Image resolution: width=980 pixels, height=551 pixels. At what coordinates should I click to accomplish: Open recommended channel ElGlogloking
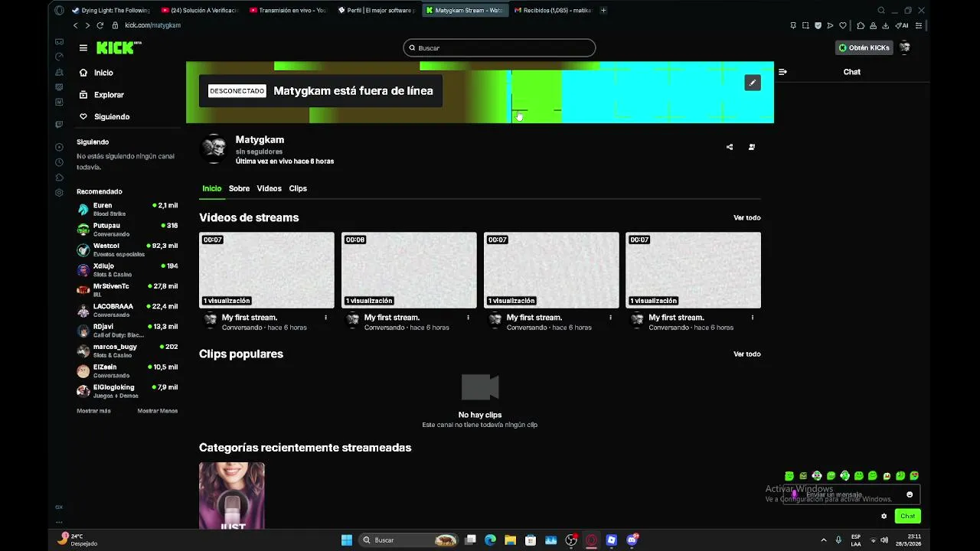[127, 391]
